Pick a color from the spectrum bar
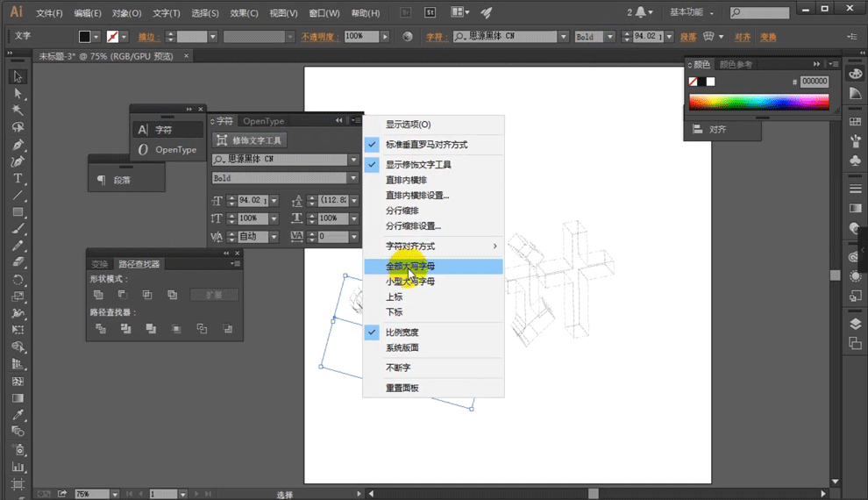The height and width of the screenshot is (500, 868). point(758,102)
